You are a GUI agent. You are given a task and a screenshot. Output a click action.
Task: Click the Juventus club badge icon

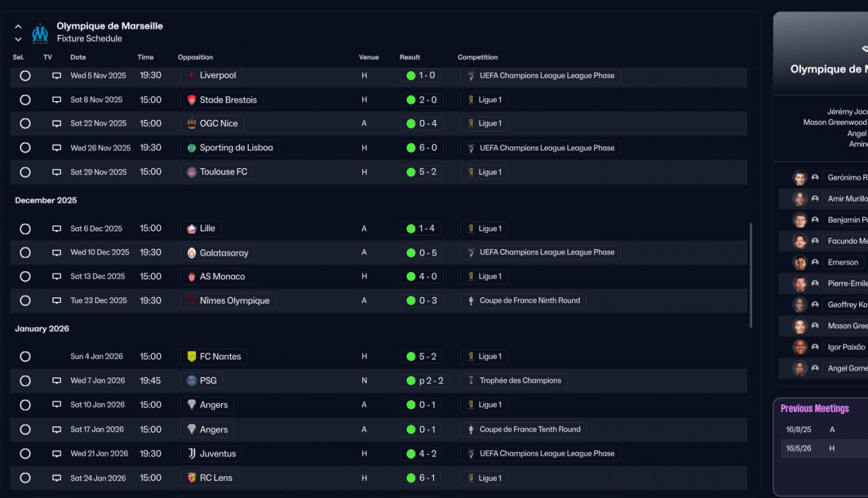click(x=192, y=453)
